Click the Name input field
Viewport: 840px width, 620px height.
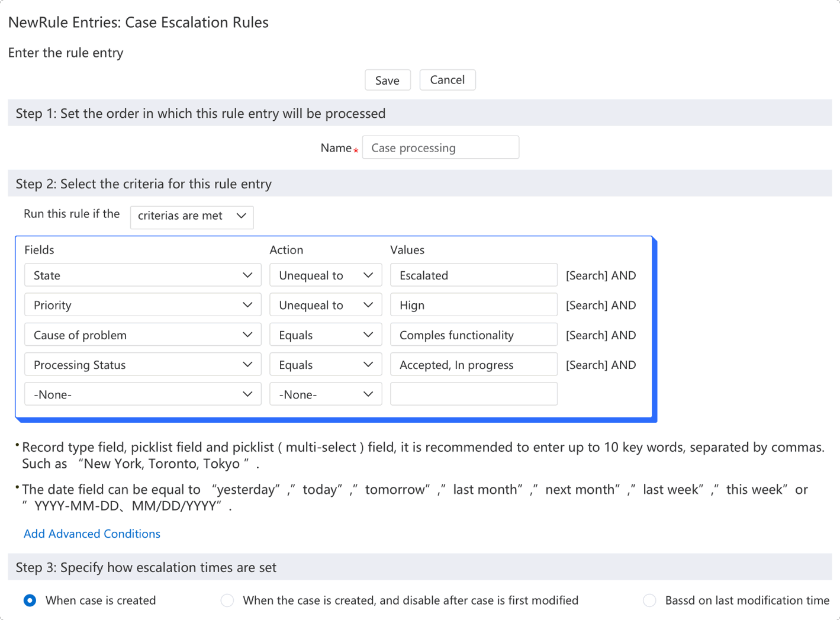click(440, 147)
